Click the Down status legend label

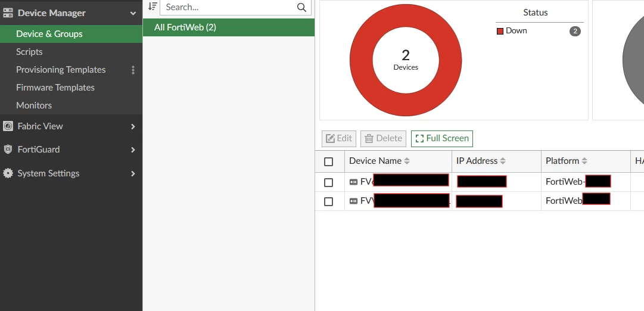tap(517, 31)
